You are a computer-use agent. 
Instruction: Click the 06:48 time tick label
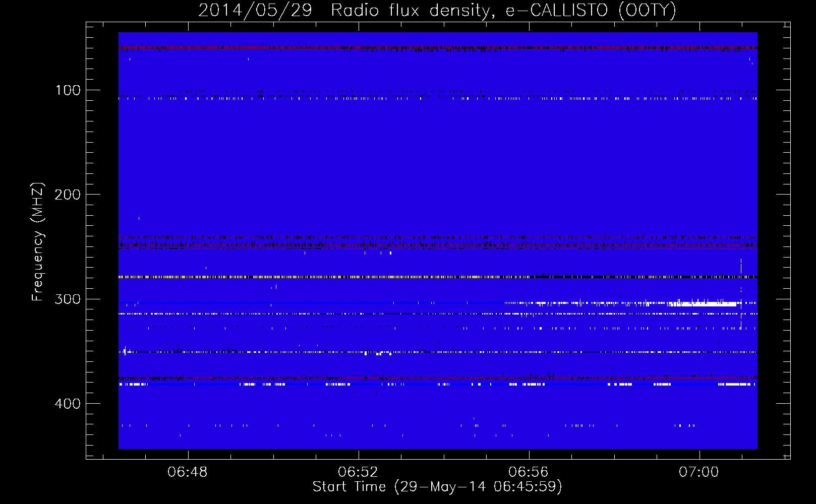coord(188,472)
